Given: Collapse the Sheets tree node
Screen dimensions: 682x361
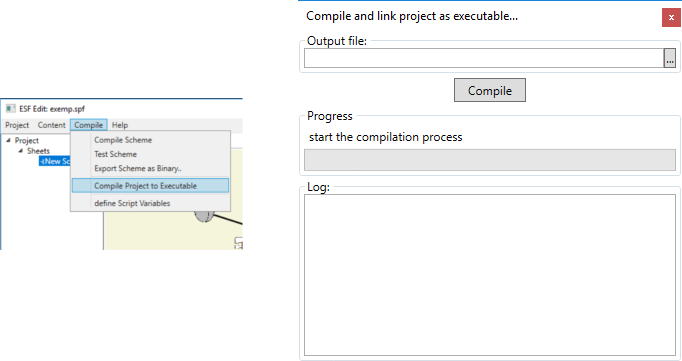Looking at the screenshot, I should 20,150.
